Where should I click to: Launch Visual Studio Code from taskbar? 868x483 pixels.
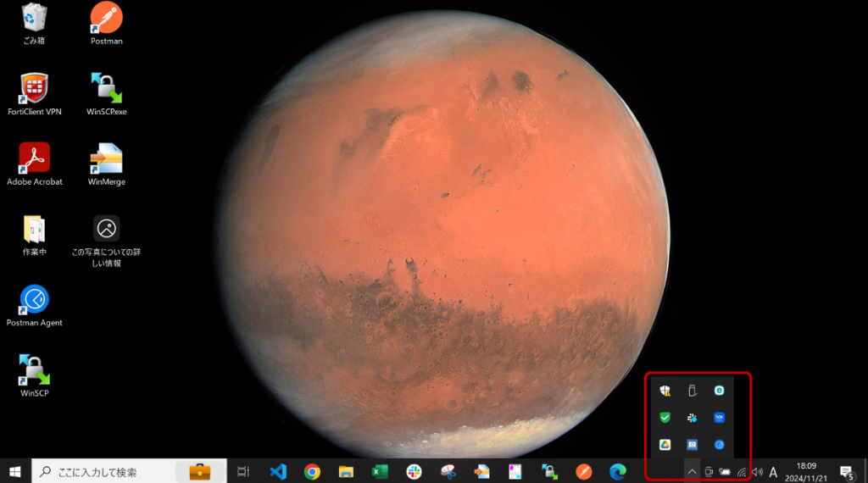point(278,472)
